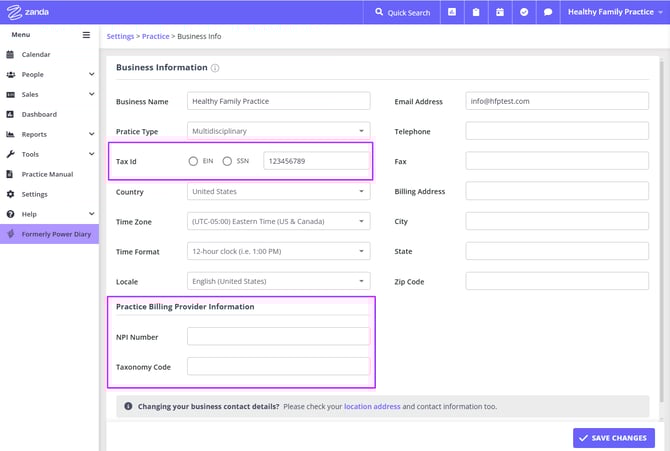The width and height of the screenshot is (670, 451).
Task: Open the chat messages icon in header
Action: click(548, 12)
